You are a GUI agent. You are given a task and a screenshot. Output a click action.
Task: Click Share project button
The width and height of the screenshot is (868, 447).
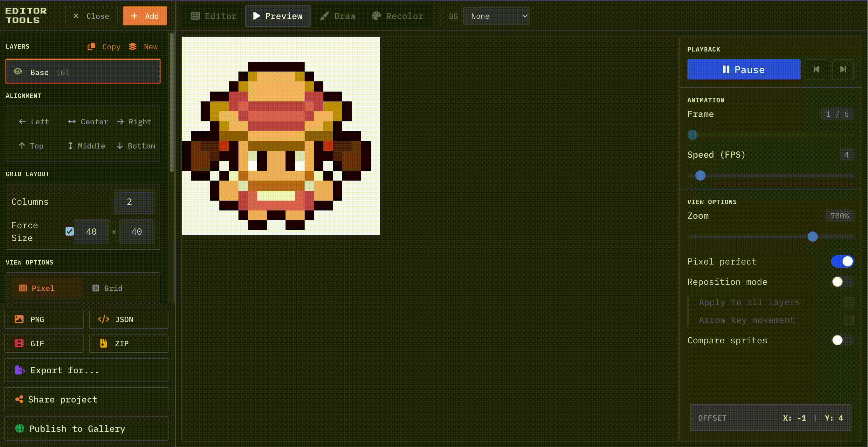(86, 399)
